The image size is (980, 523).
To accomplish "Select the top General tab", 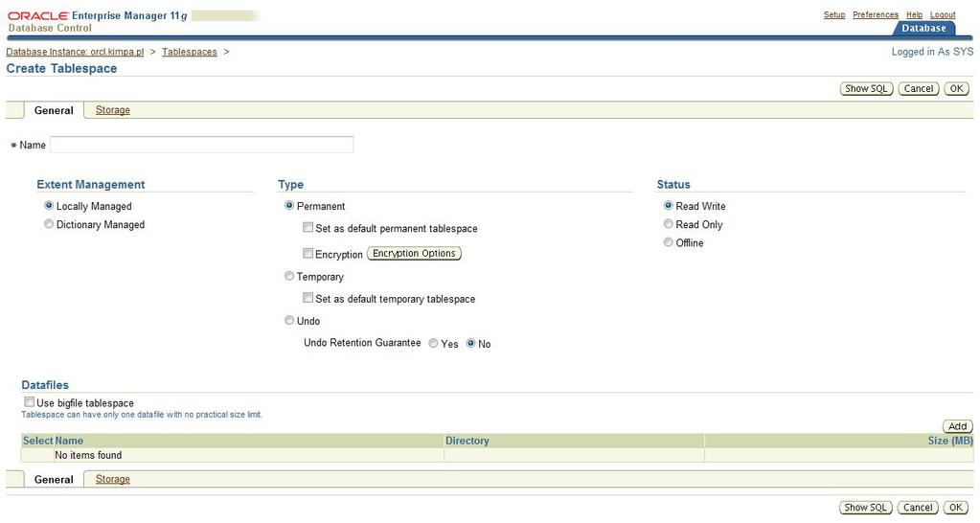I will pyautogui.click(x=54, y=110).
